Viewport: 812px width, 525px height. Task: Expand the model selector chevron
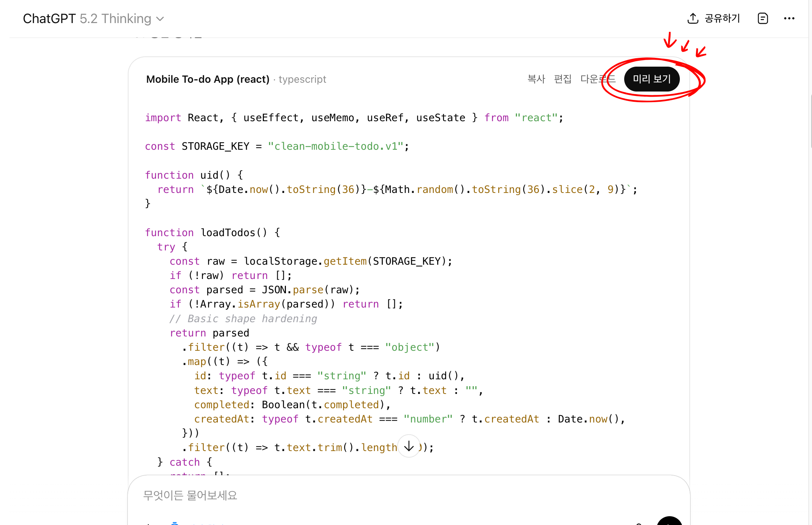(160, 19)
